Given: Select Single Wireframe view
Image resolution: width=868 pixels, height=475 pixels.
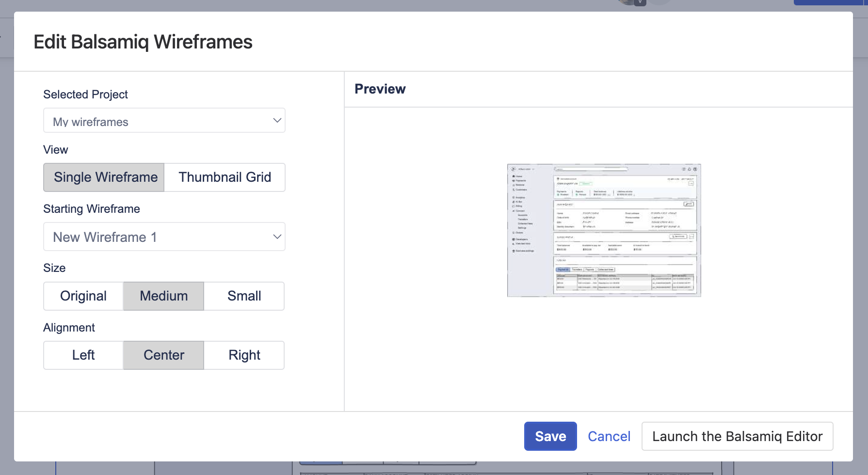Looking at the screenshot, I should [104, 177].
